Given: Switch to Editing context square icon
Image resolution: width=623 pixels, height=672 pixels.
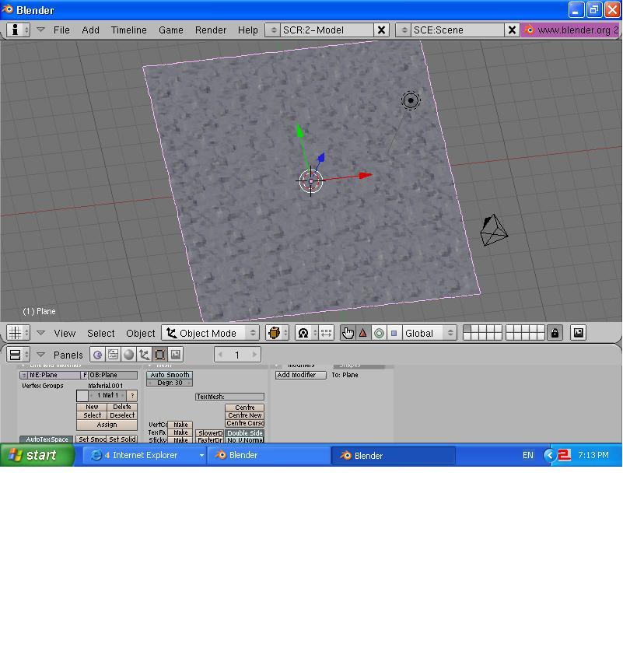Looking at the screenshot, I should tap(159, 355).
